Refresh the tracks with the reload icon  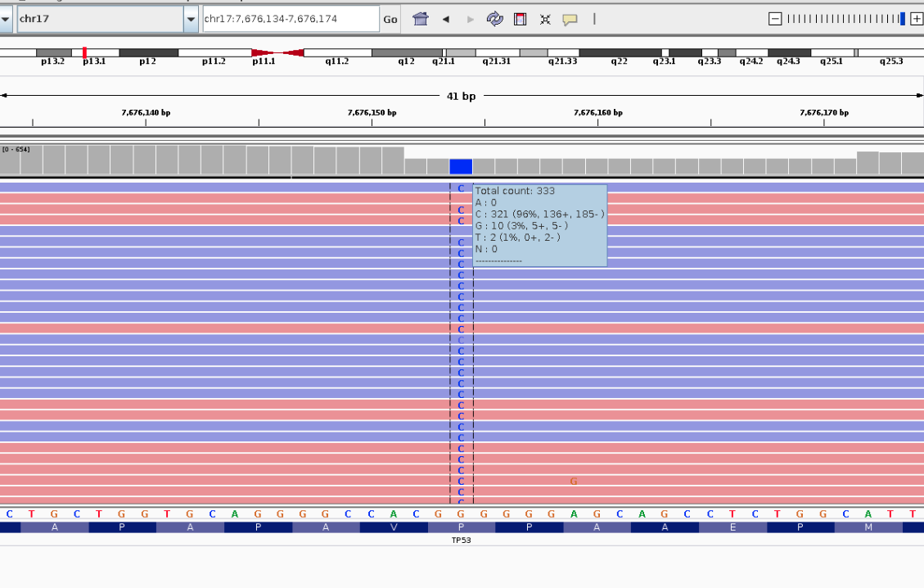[x=494, y=19]
